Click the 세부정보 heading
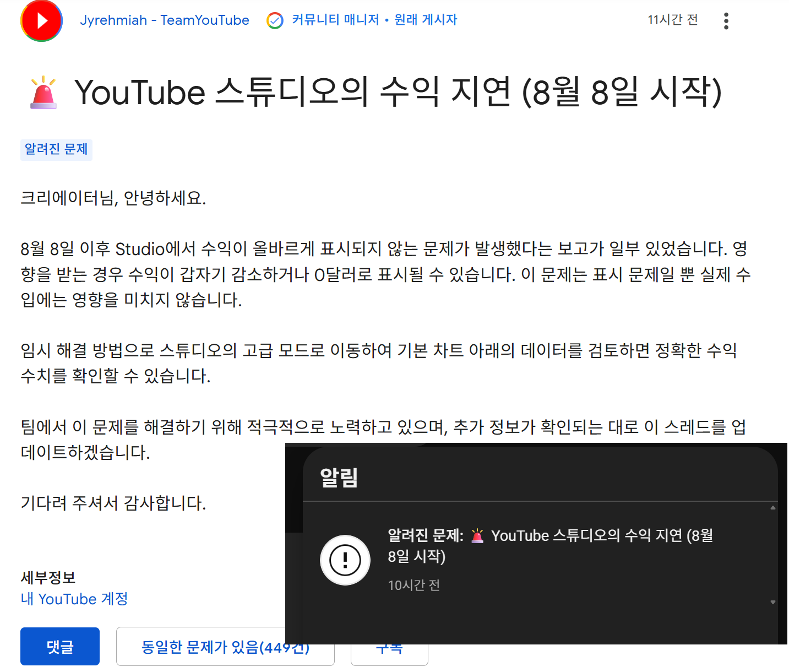 coord(48,577)
